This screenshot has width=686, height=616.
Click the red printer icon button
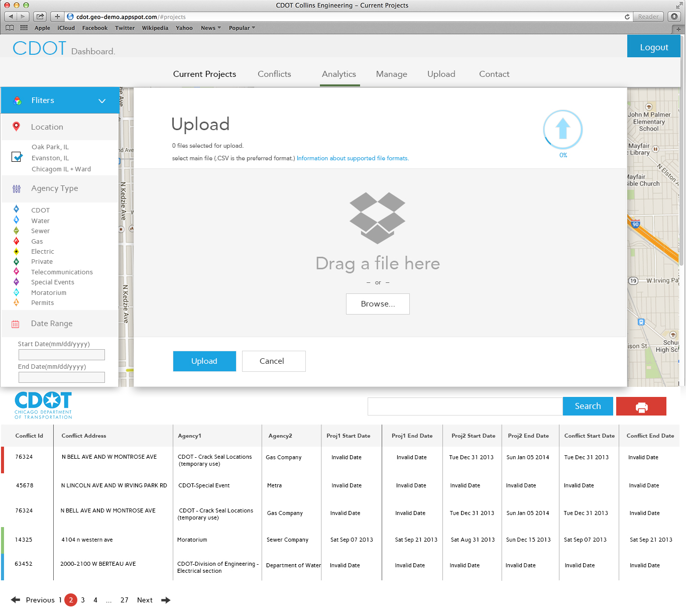click(641, 406)
